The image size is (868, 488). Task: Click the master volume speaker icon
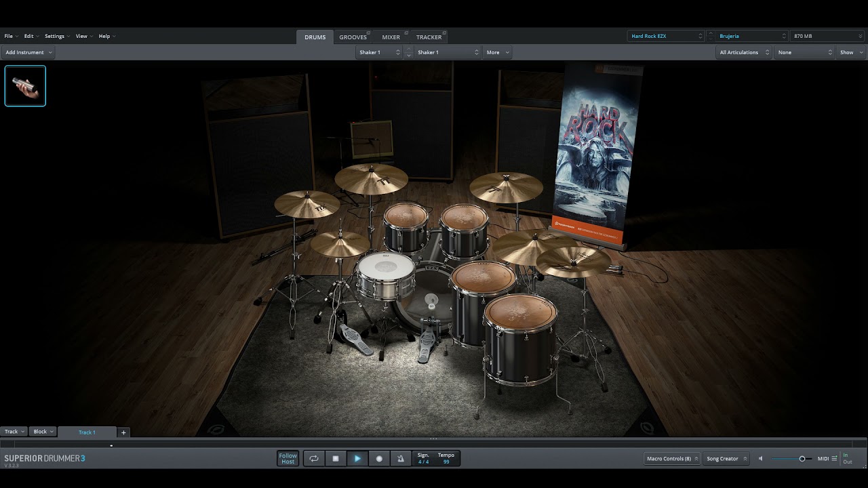(760, 459)
